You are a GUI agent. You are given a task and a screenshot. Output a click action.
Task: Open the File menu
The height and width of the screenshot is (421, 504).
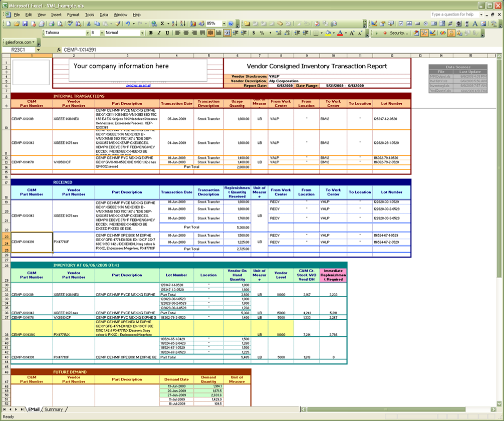tap(17, 15)
